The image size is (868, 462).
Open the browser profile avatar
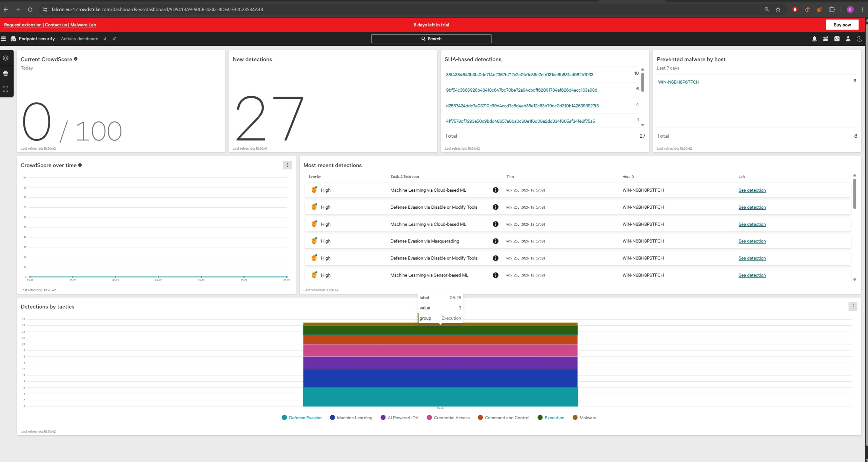[850, 9]
